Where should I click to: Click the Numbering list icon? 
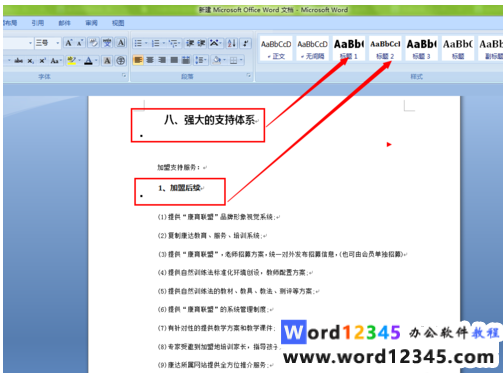coord(155,43)
